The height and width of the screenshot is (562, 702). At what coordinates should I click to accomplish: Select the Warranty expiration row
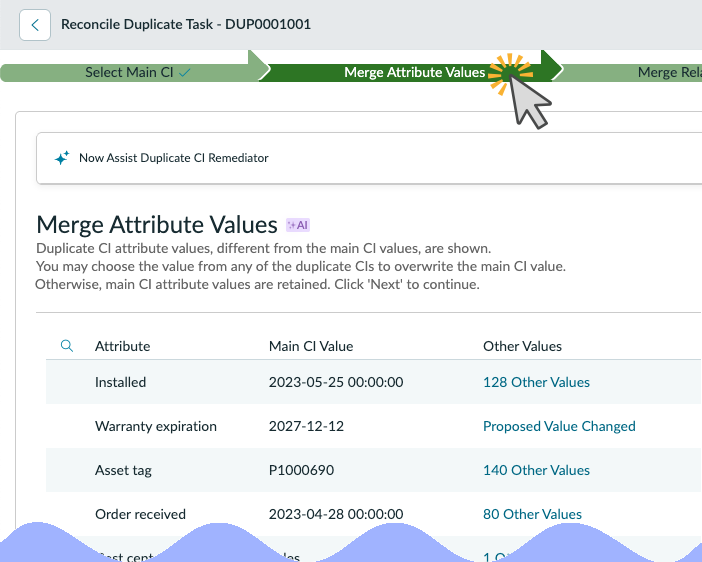pos(374,426)
